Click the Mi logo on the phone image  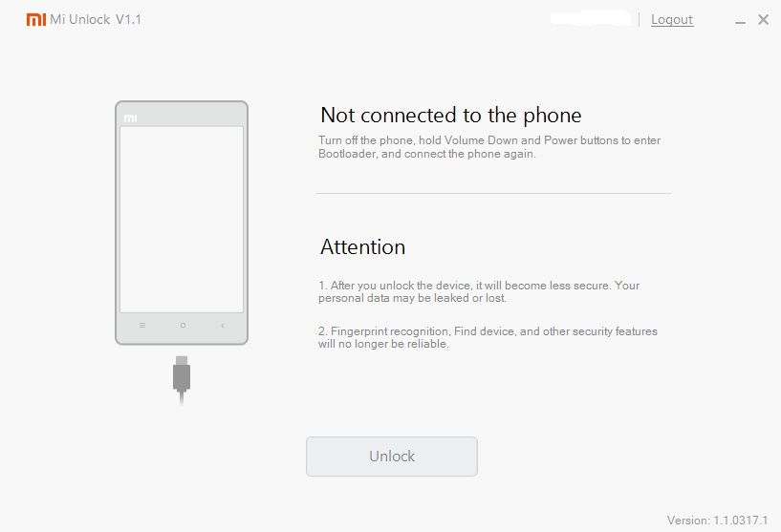click(131, 117)
